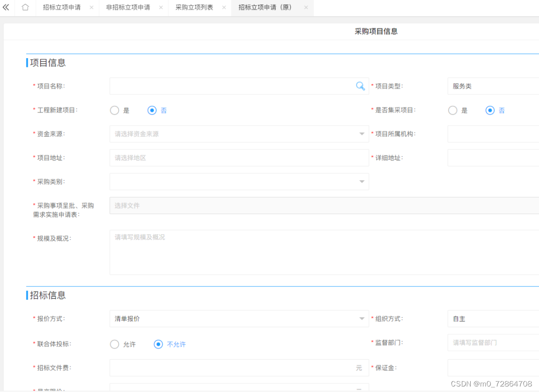Click 保证金 input field
This screenshot has width=539, height=392.
[x=493, y=368]
